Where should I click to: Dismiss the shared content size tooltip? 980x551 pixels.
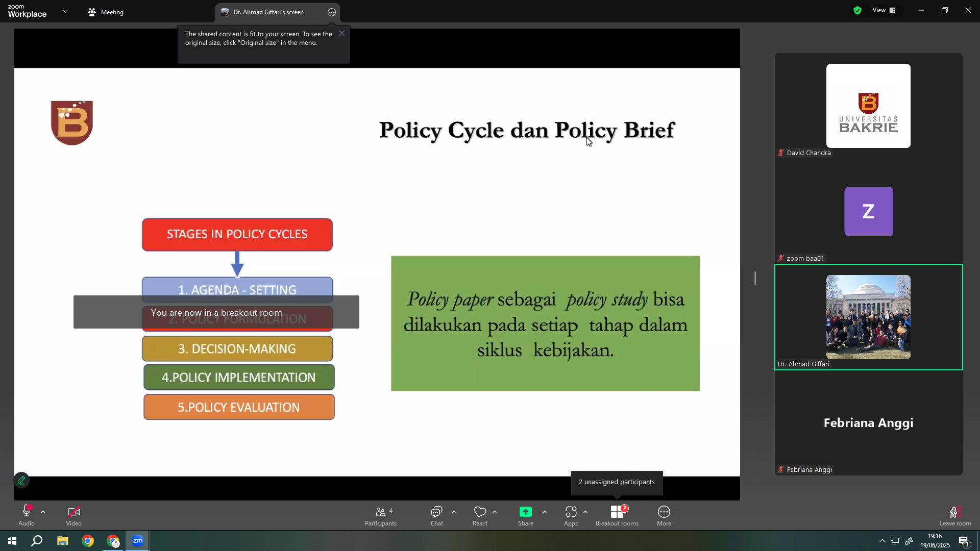coord(342,33)
